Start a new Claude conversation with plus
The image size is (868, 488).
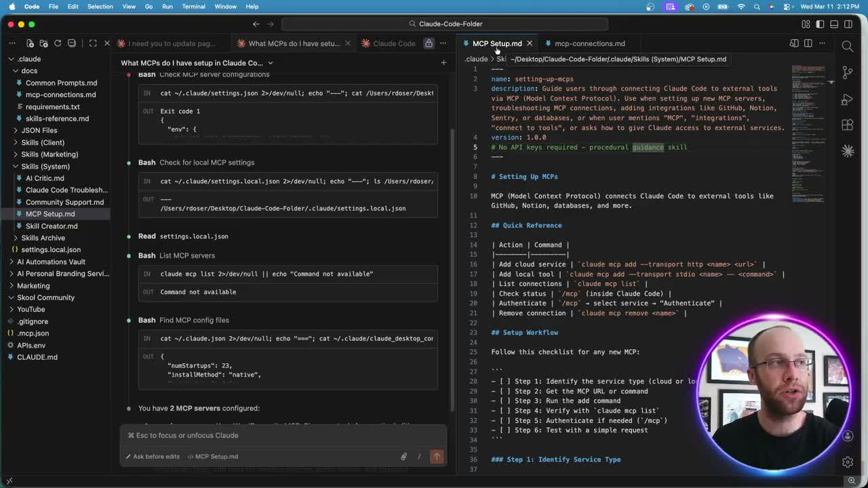coord(443,63)
